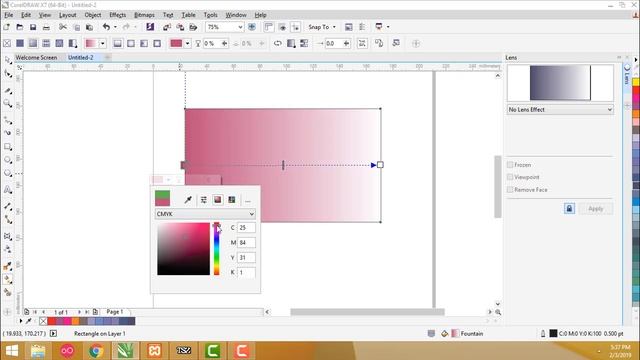
Task: Select the Parallel Dimension tool
Action: pyautogui.click(x=8, y=206)
